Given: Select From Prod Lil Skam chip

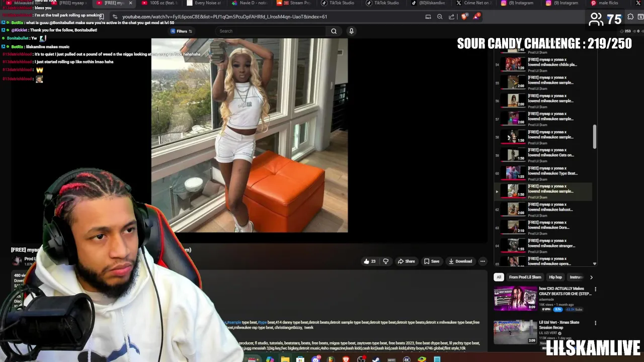Looking at the screenshot, I should [525, 277].
